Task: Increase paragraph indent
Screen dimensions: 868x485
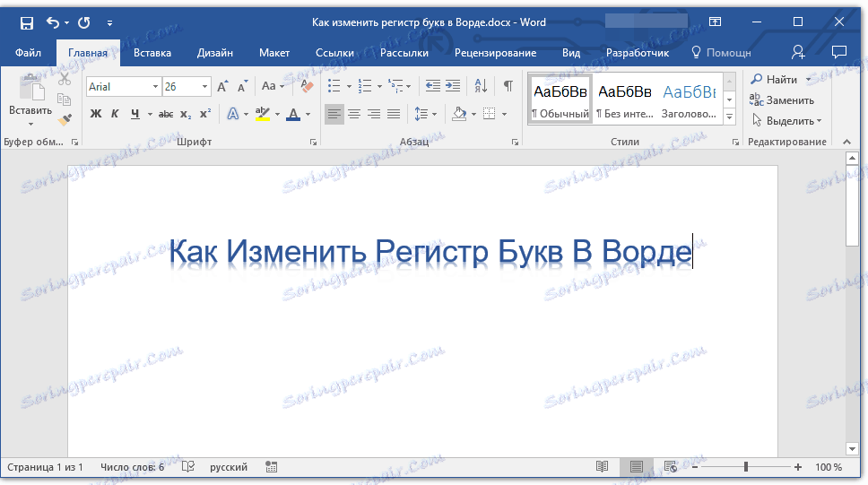Action: [453, 86]
